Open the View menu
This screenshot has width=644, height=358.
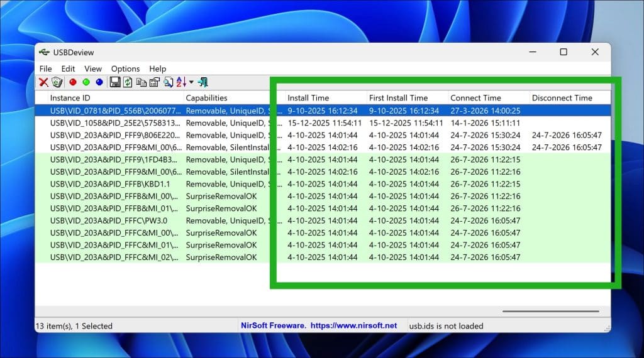tap(93, 69)
